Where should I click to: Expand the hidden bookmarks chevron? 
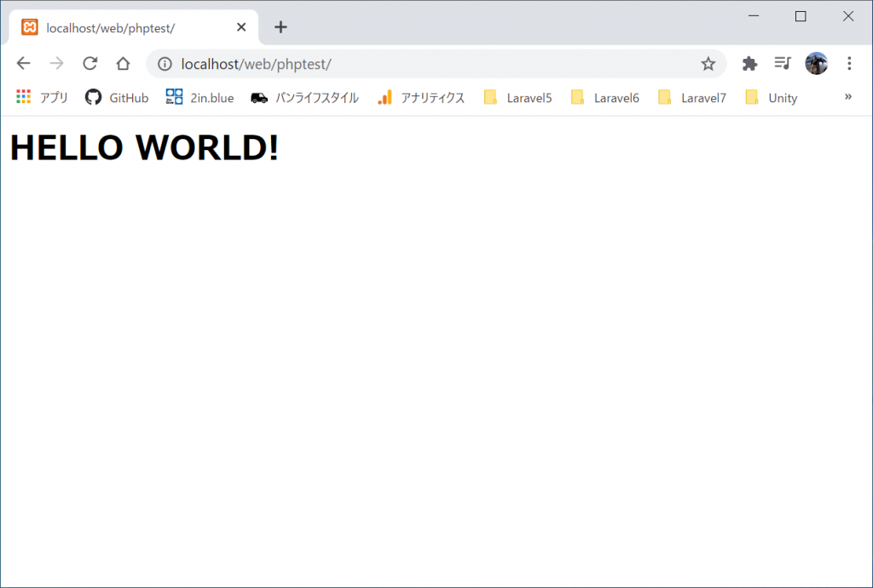pyautogui.click(x=847, y=97)
